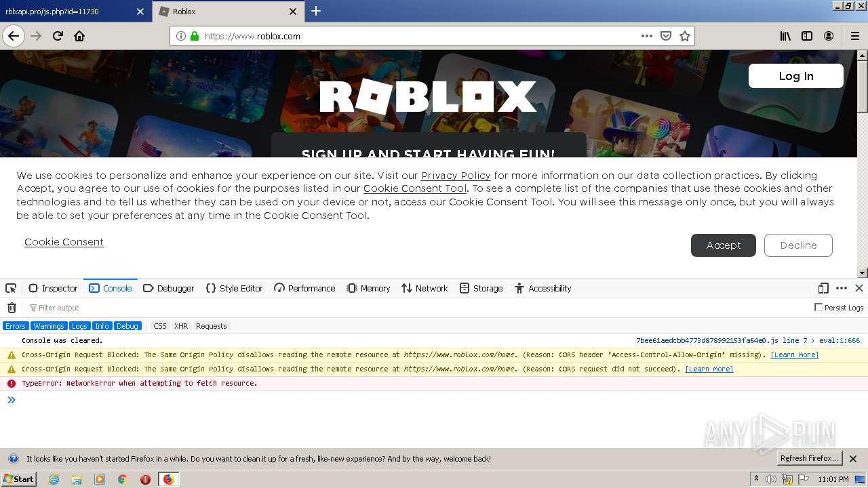This screenshot has width=868, height=488.
Task: Toggle the Debug filter
Action: (127, 326)
